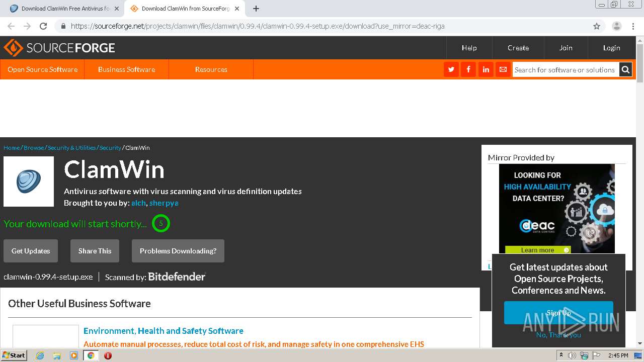Launch Internet Explorer from taskbar
The height and width of the screenshot is (362, 644).
(x=40, y=355)
